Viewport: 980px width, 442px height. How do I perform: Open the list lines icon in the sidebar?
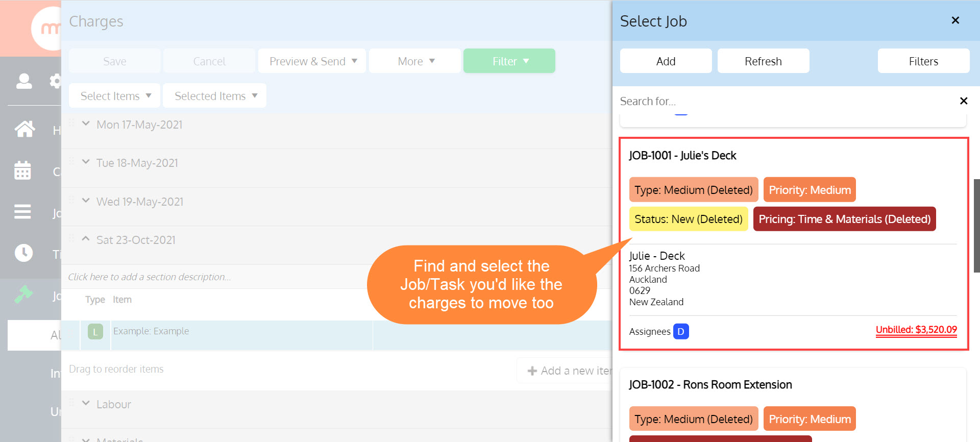(x=22, y=211)
